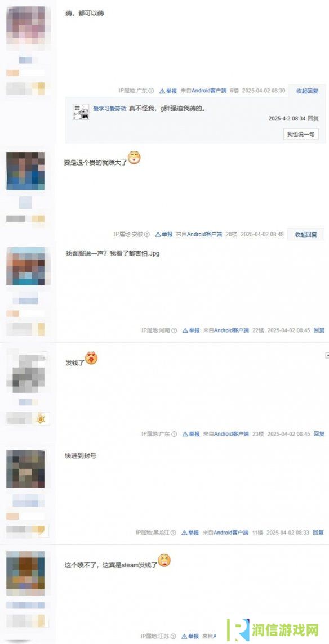Click the 举报 warning icon on floor 28 post
This screenshot has width=329, height=644.
point(158,234)
